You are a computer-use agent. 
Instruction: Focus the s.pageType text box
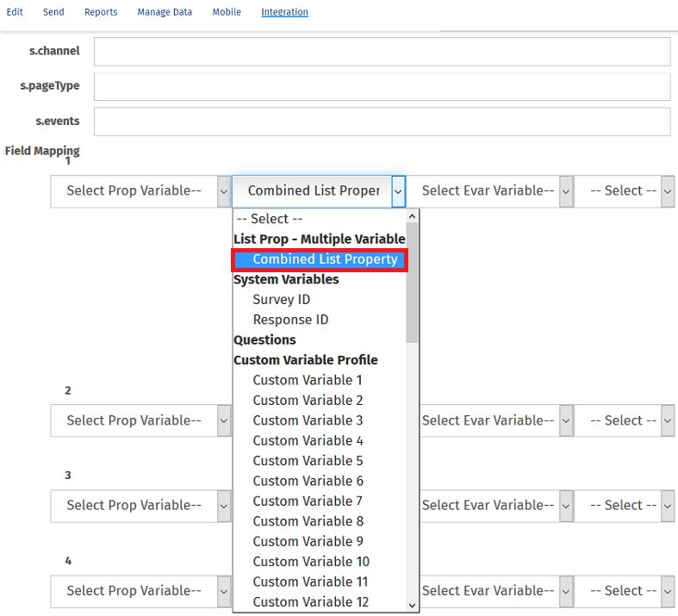(x=382, y=87)
